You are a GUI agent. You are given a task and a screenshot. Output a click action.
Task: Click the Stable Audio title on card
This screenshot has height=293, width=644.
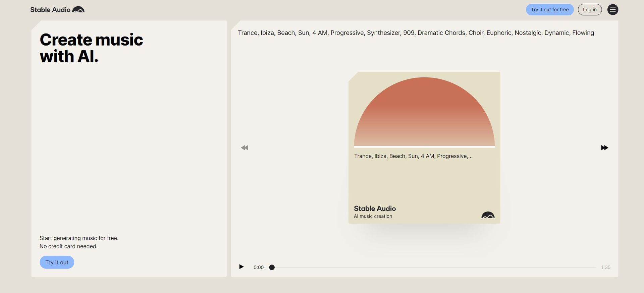375,209
